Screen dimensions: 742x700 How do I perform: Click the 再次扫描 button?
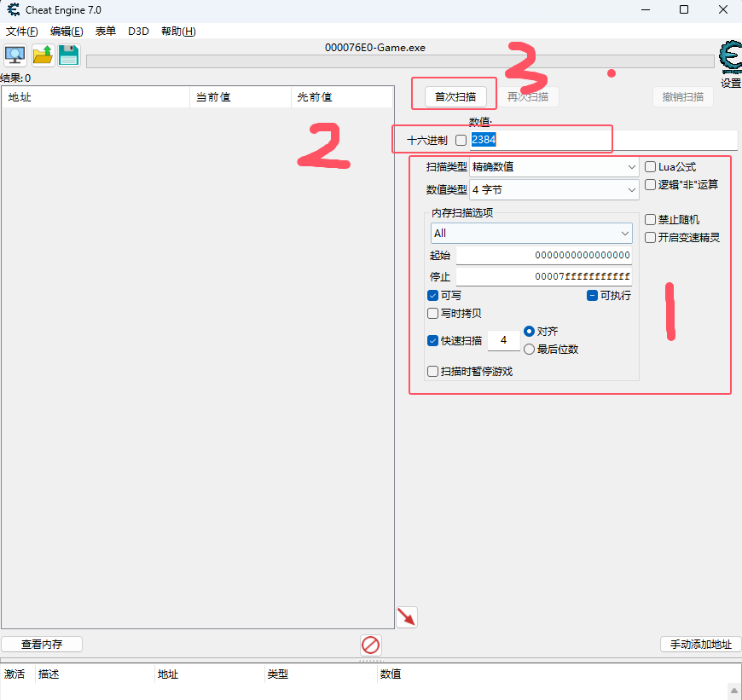528,97
